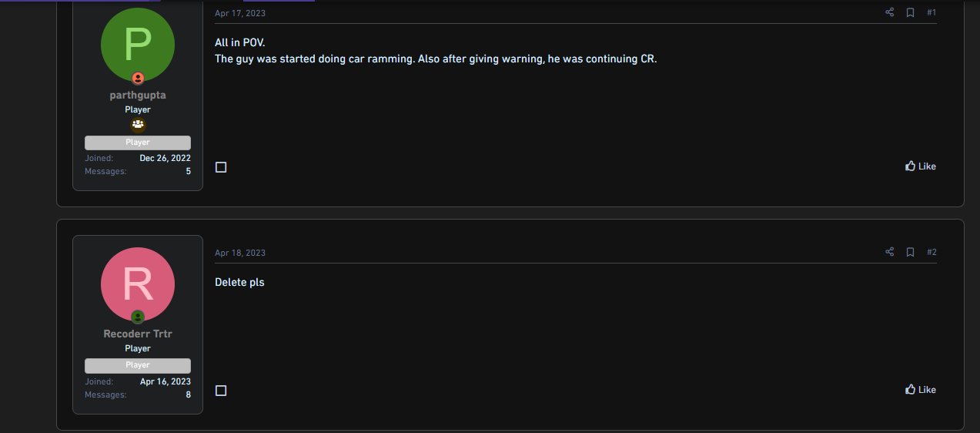Click the group trophy icon under parthgupta

pyautogui.click(x=138, y=124)
